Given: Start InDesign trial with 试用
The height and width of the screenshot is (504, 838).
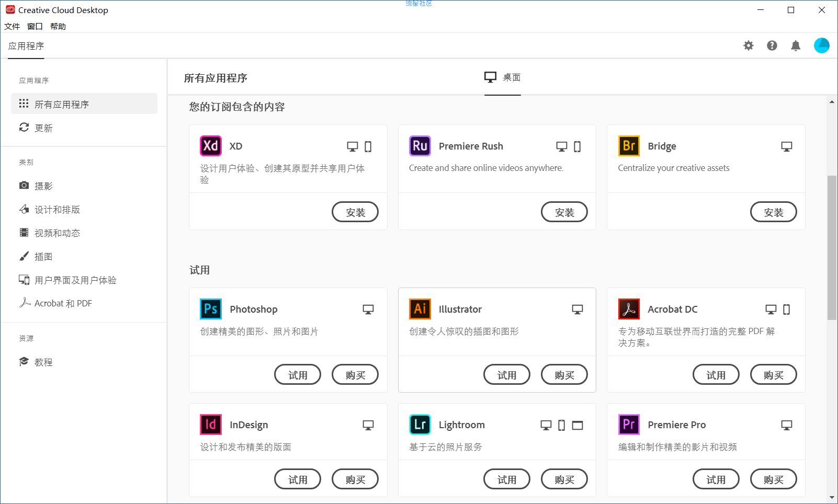Looking at the screenshot, I should click(x=298, y=479).
